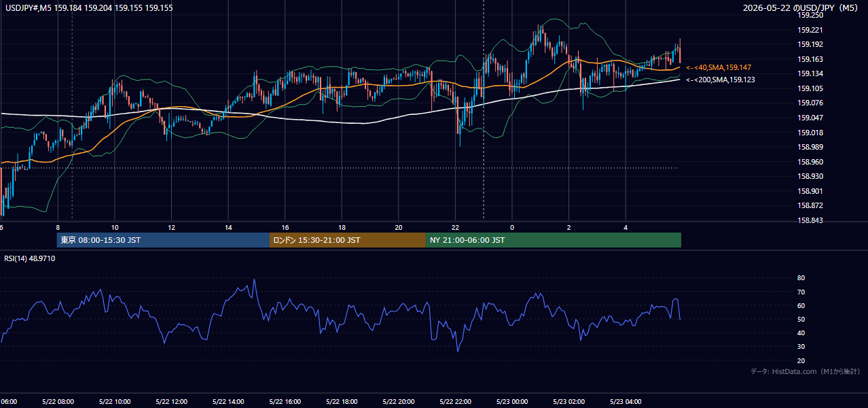Click RSI scale value 80
The width and height of the screenshot is (868, 408).
pos(801,278)
